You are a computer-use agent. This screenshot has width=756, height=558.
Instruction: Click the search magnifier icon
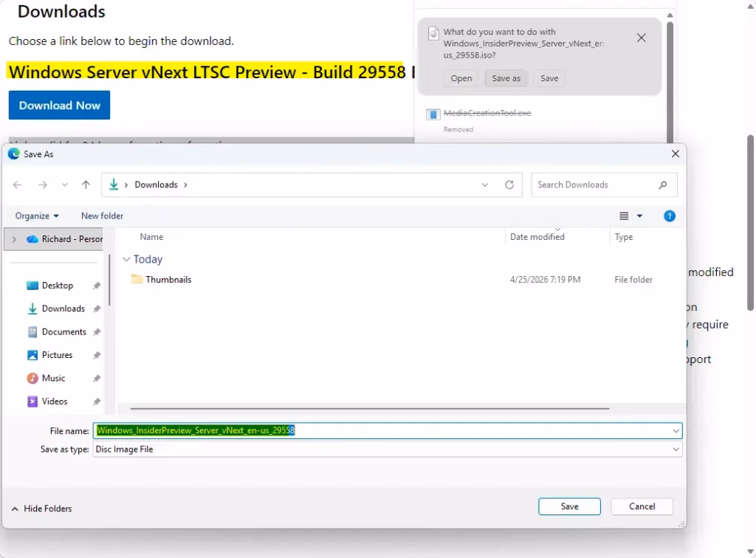pyautogui.click(x=662, y=185)
